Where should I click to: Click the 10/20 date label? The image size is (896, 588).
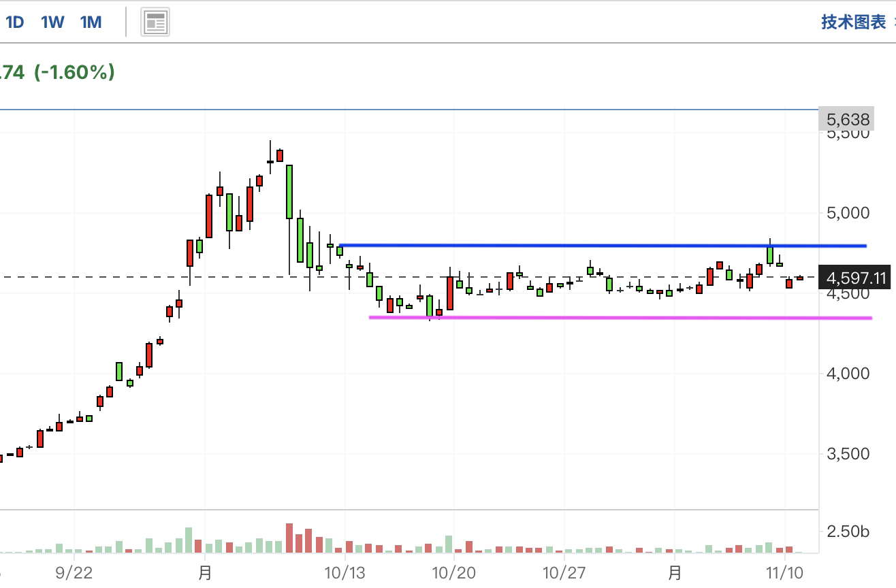[453, 572]
